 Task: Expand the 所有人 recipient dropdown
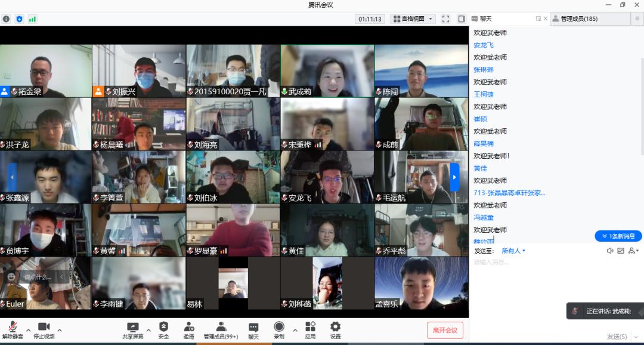click(x=513, y=251)
